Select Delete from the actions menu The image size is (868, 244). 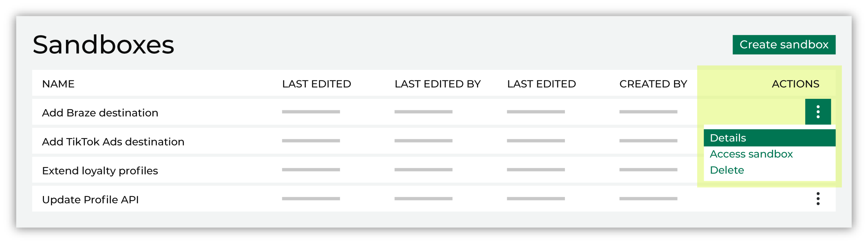tap(727, 170)
